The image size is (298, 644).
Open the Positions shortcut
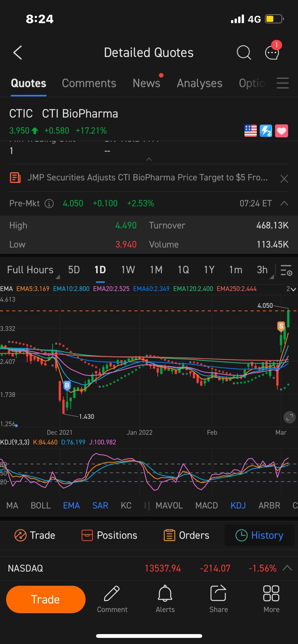pos(109,535)
